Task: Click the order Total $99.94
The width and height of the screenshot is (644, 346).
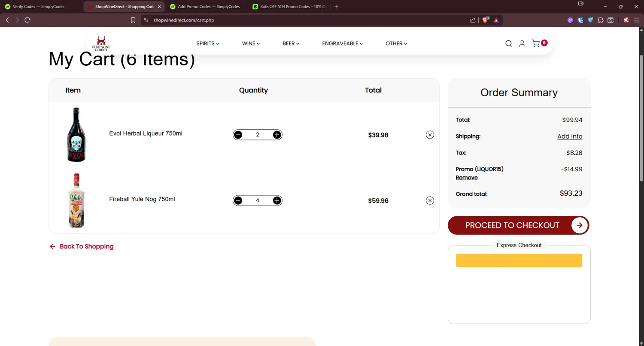Action: pyautogui.click(x=572, y=120)
